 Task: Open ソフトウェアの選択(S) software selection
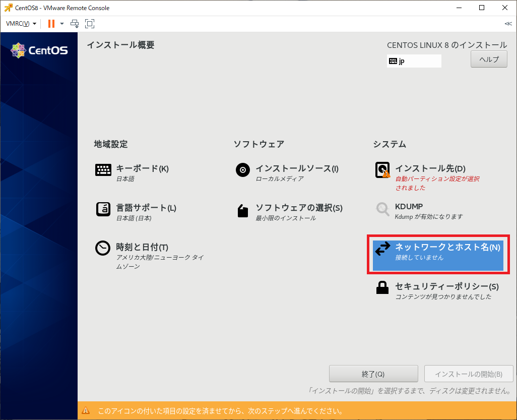click(299, 208)
